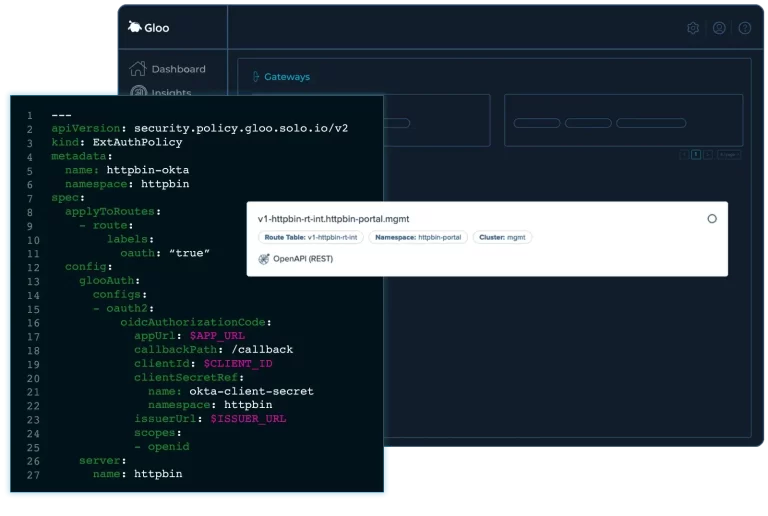Go to the previous page arrow
The image size is (768, 516).
[684, 154]
